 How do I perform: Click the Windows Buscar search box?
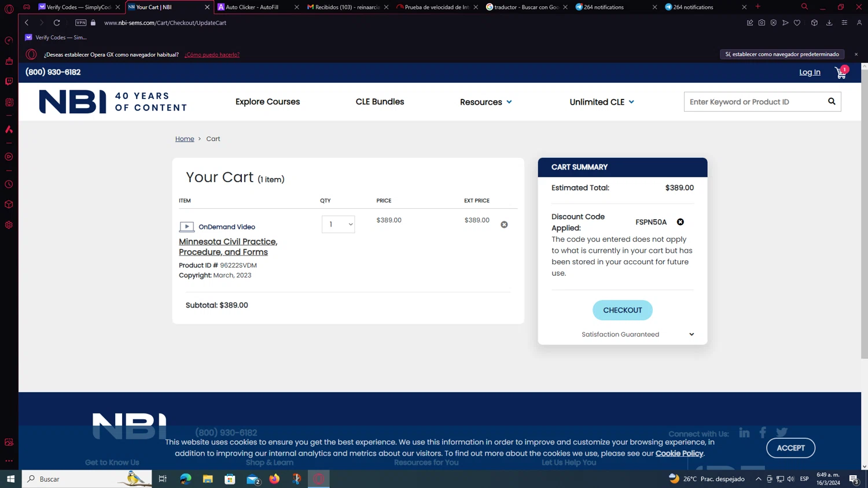click(x=87, y=479)
